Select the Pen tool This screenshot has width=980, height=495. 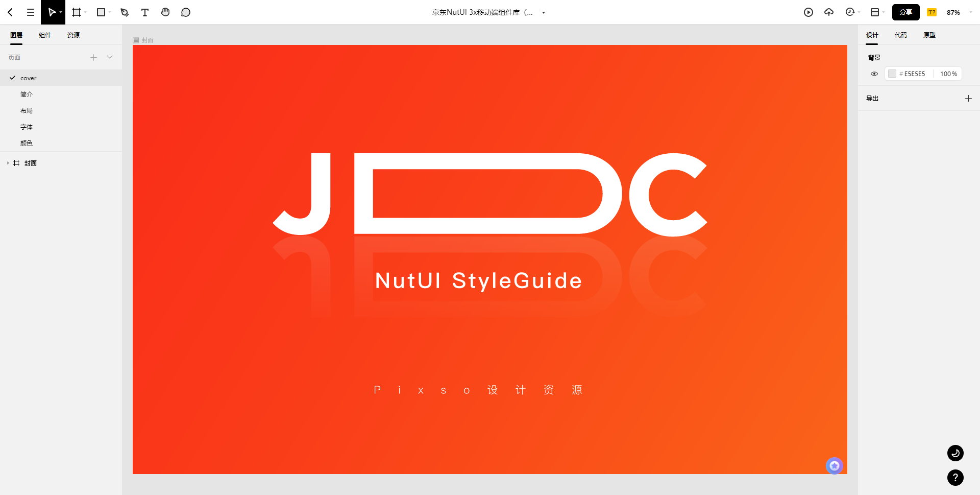pyautogui.click(x=125, y=12)
